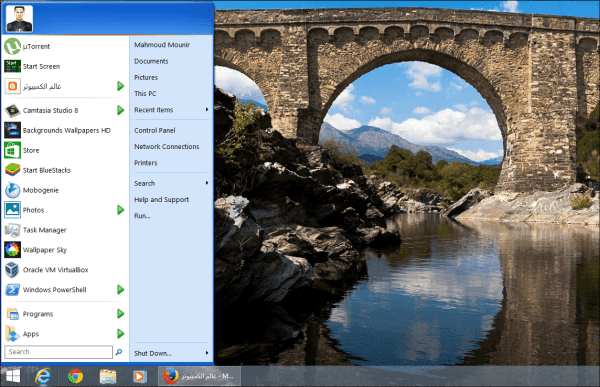Open Mahmoud Mounir user folder
The height and width of the screenshot is (387, 600).
pyautogui.click(x=162, y=45)
